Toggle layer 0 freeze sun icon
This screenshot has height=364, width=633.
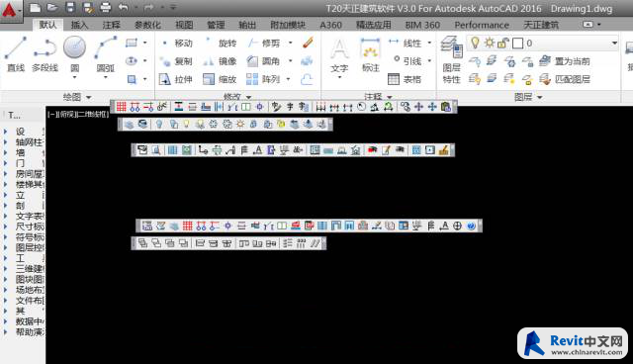(489, 43)
